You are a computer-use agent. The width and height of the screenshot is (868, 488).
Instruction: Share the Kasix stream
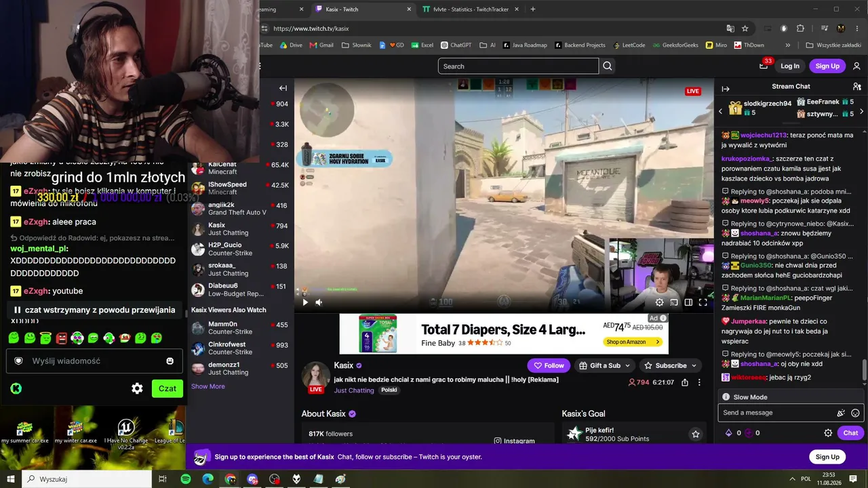[685, 382]
